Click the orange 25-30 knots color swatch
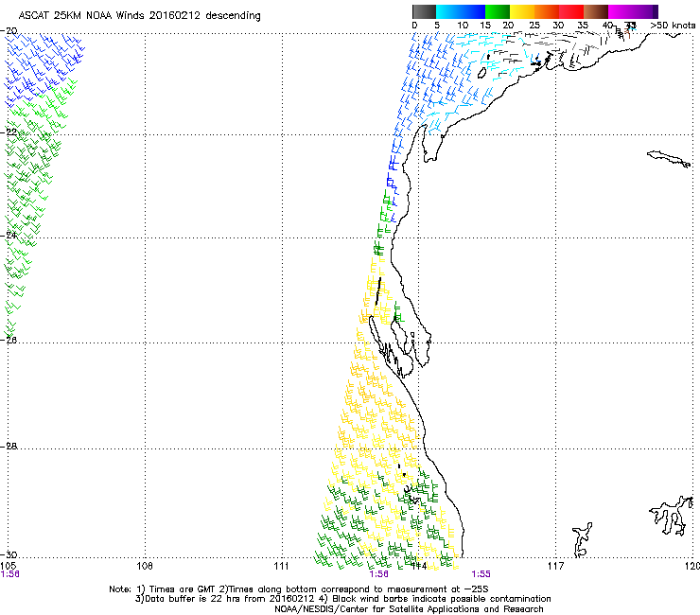Image resolution: width=700 pixels, height=615 pixels. (547, 11)
